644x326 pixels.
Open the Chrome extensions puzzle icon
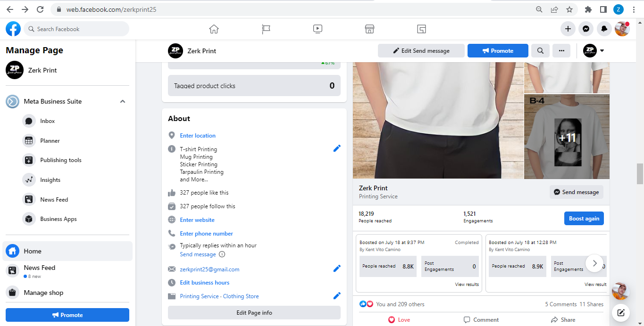click(x=588, y=9)
